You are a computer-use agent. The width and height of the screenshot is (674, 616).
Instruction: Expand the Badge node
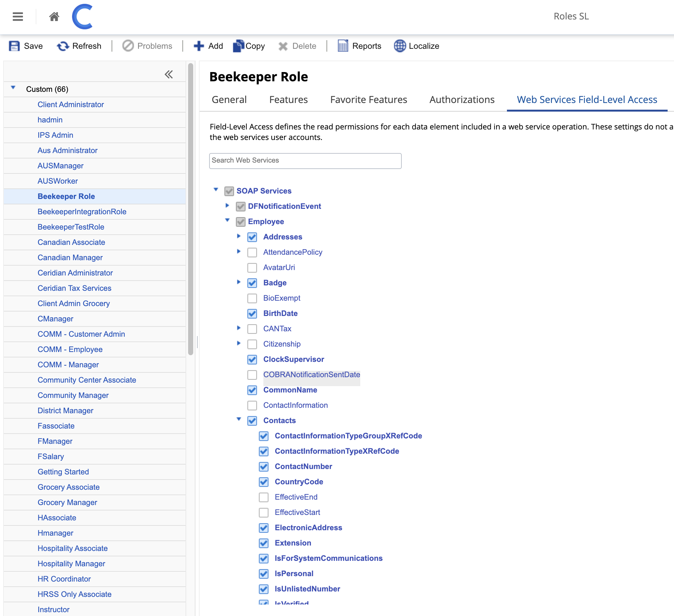coord(239,282)
